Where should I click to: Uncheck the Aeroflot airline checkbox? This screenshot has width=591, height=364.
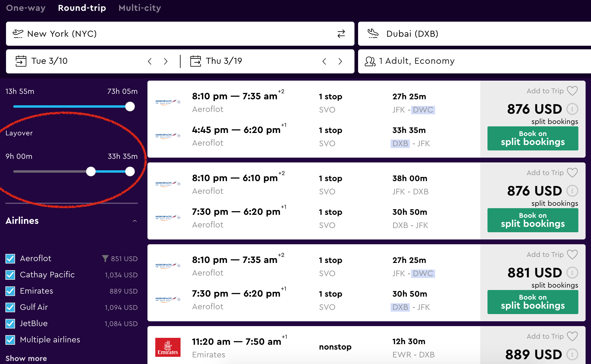[x=10, y=258]
